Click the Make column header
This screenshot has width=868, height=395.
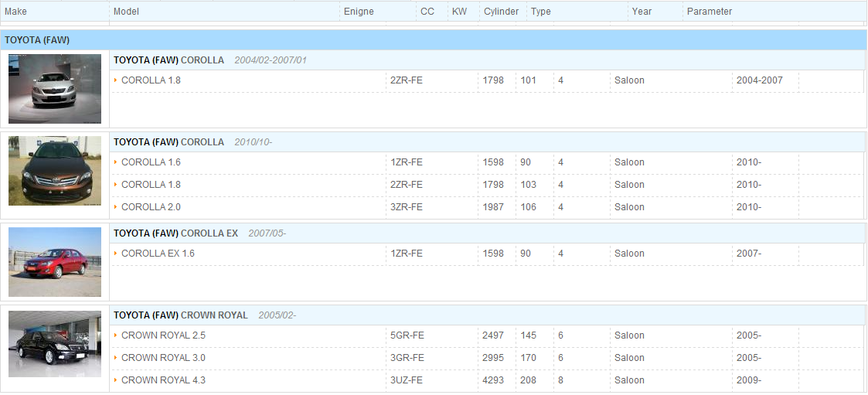point(15,11)
